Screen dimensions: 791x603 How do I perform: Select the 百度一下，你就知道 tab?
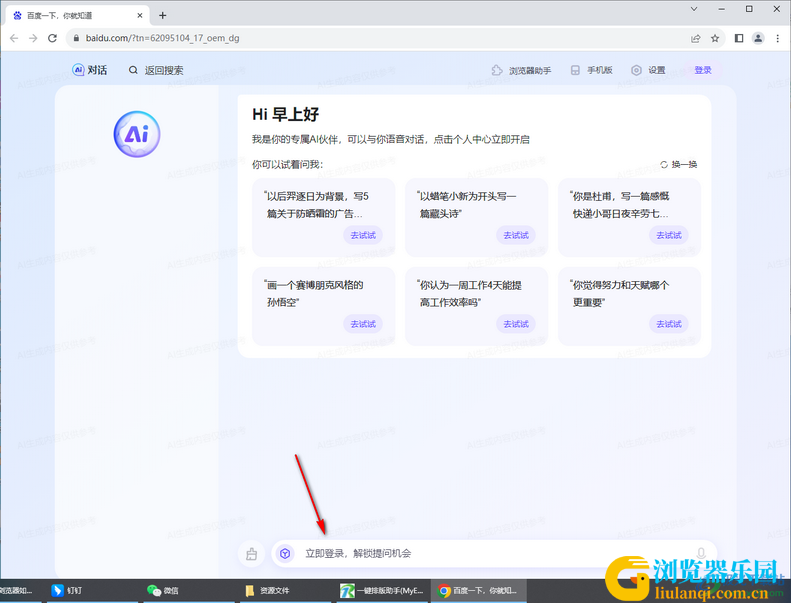[x=77, y=16]
